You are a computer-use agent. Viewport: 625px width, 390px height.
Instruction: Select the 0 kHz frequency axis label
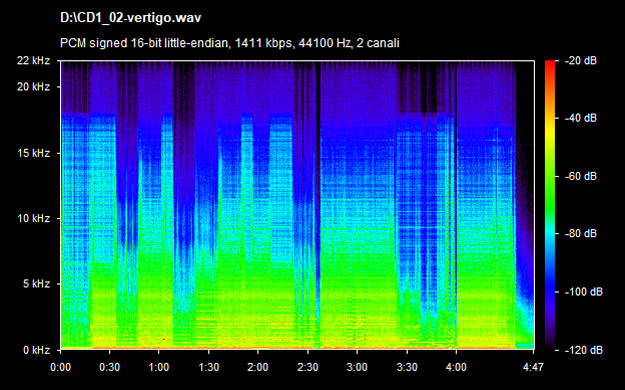click(36, 350)
